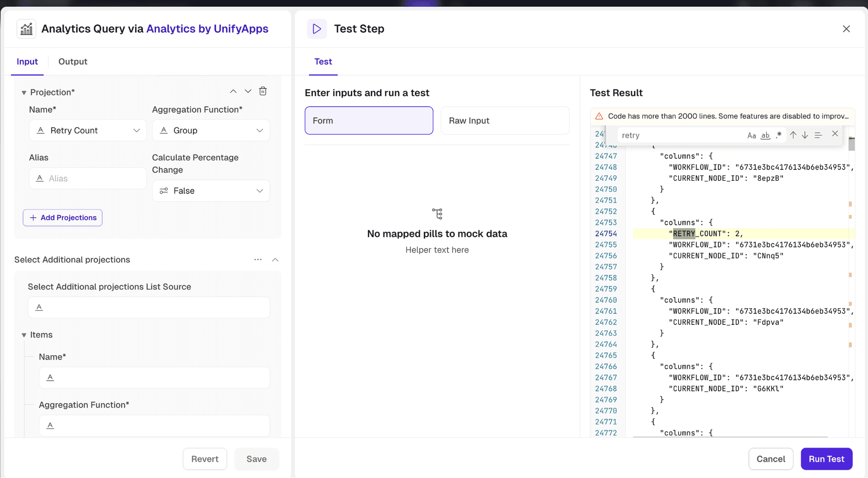The height and width of the screenshot is (478, 868).
Task: Click the Run Test button
Action: 826,459
